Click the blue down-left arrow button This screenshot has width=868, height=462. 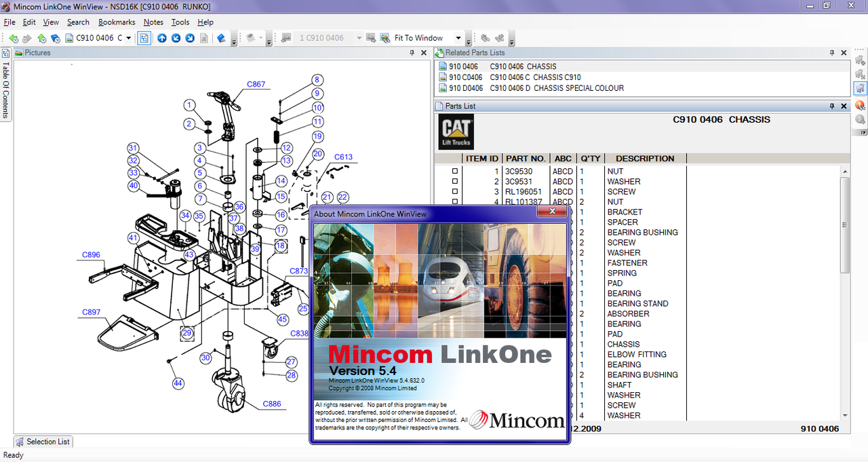[x=176, y=38]
